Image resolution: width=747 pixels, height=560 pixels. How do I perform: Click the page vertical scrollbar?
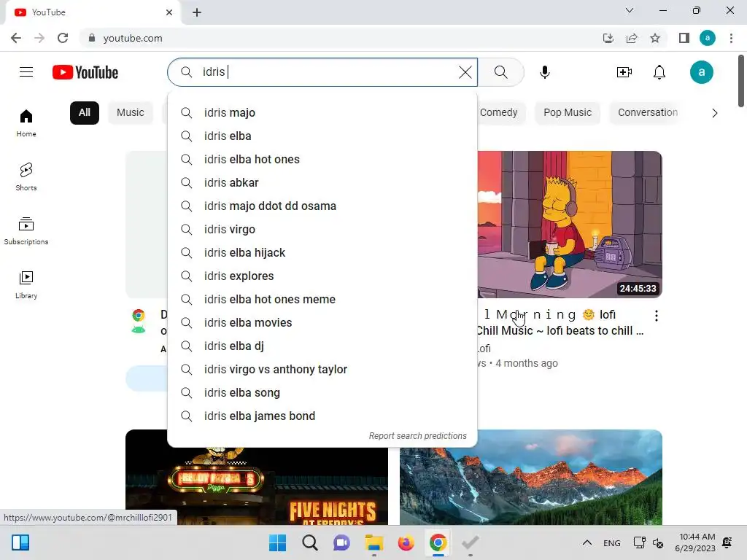point(741,81)
